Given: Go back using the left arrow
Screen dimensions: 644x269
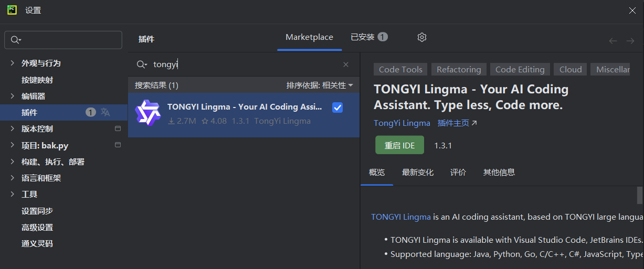Looking at the screenshot, I should [x=613, y=41].
